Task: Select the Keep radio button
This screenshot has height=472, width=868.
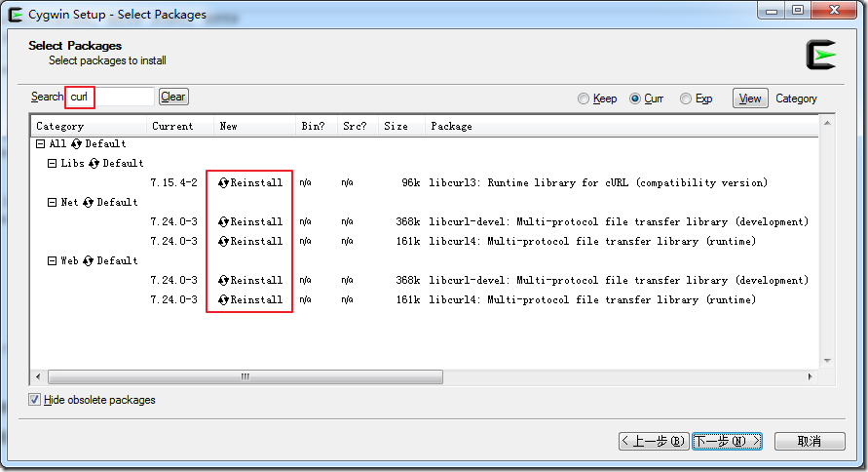Action: pyautogui.click(x=583, y=98)
